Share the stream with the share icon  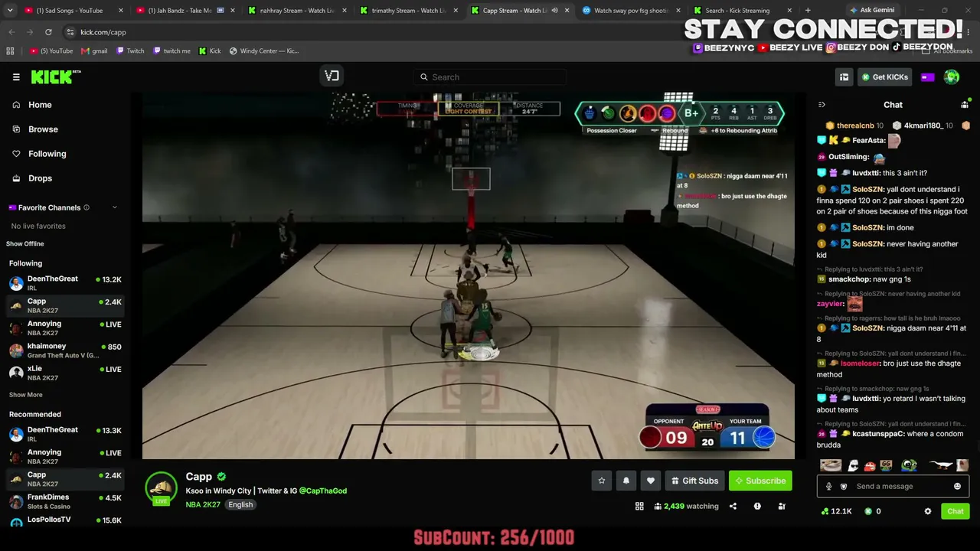[x=733, y=506]
